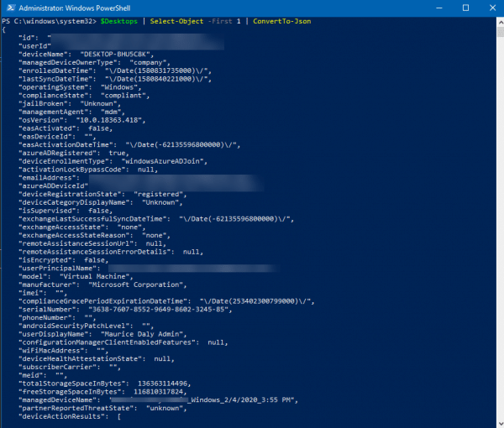Click the Select-Object cmdlet text
Image resolution: width=504 pixels, height=428 pixels.
click(x=176, y=20)
